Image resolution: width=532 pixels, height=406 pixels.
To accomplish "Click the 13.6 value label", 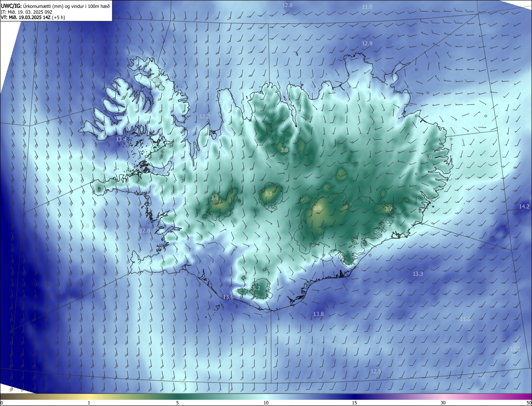I will (x=228, y=297).
